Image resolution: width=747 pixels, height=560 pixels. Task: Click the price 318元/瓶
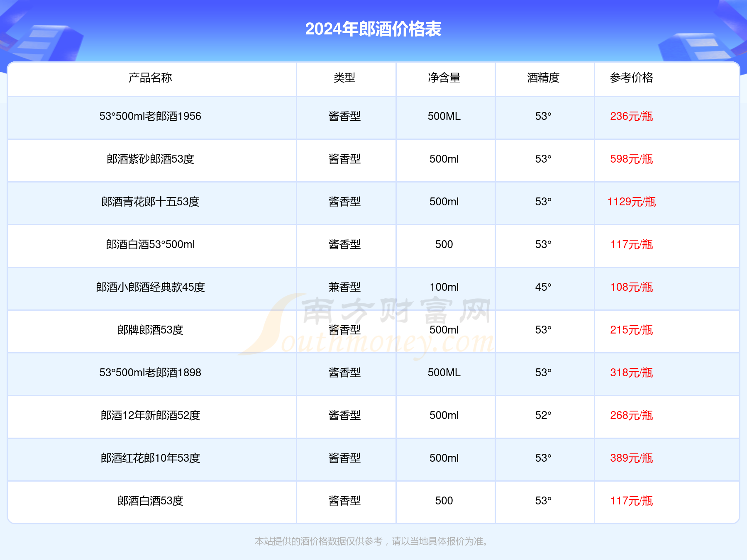point(632,373)
